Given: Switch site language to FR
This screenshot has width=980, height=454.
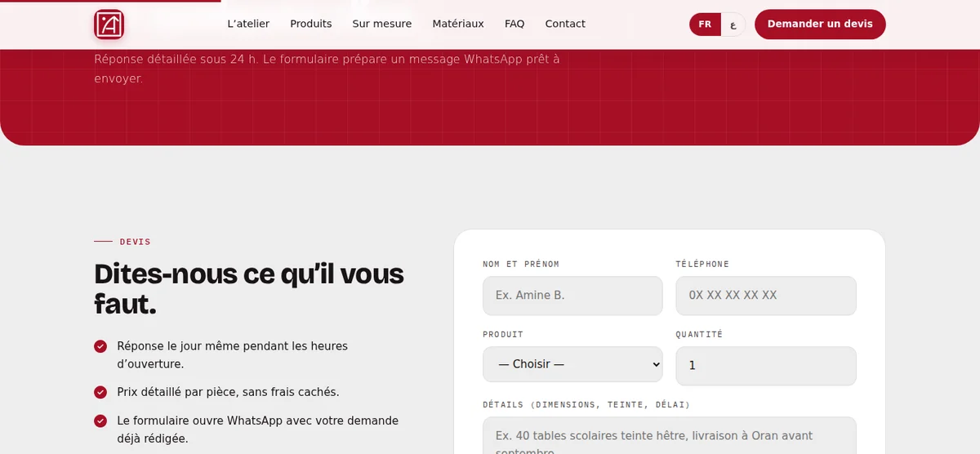Looking at the screenshot, I should (705, 24).
